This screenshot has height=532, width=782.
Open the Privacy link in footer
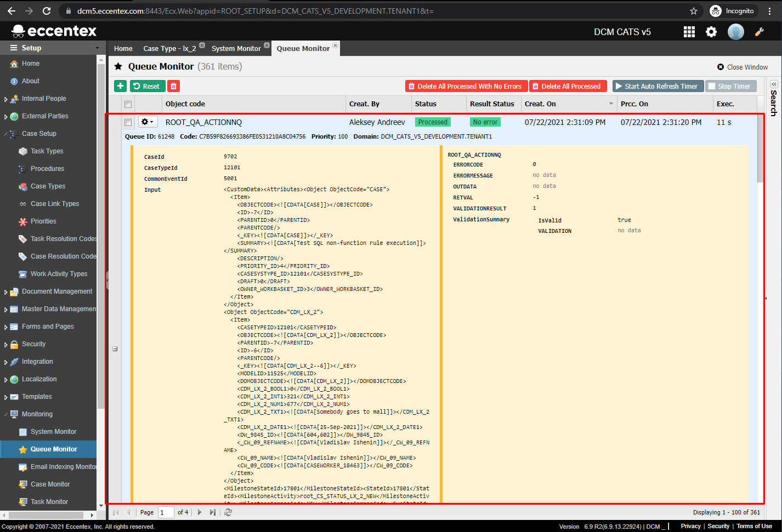(x=690, y=526)
